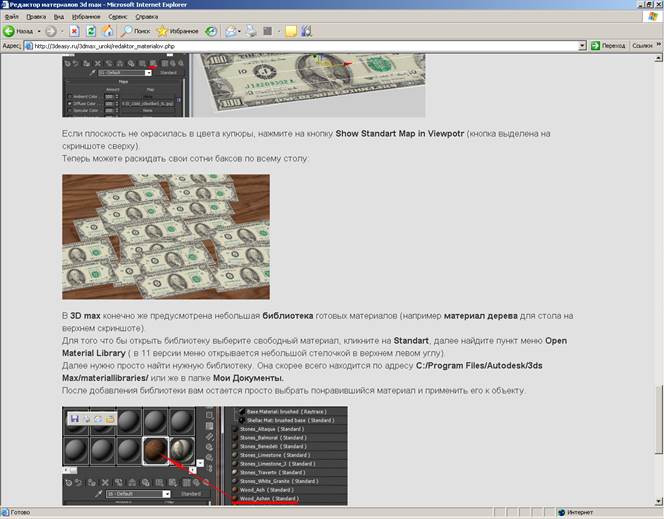Click the Internet zone globe in status bar
The height and width of the screenshot is (519, 664).
[562, 513]
